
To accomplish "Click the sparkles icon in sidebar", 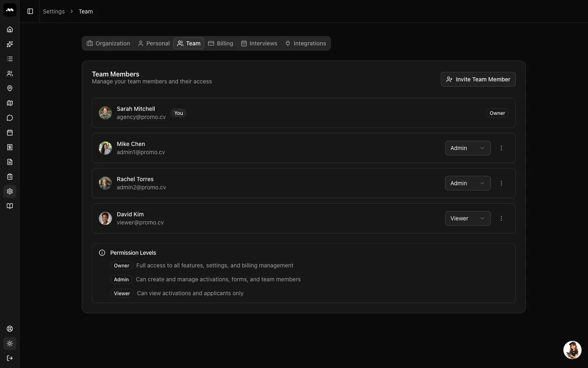I will coord(10,44).
